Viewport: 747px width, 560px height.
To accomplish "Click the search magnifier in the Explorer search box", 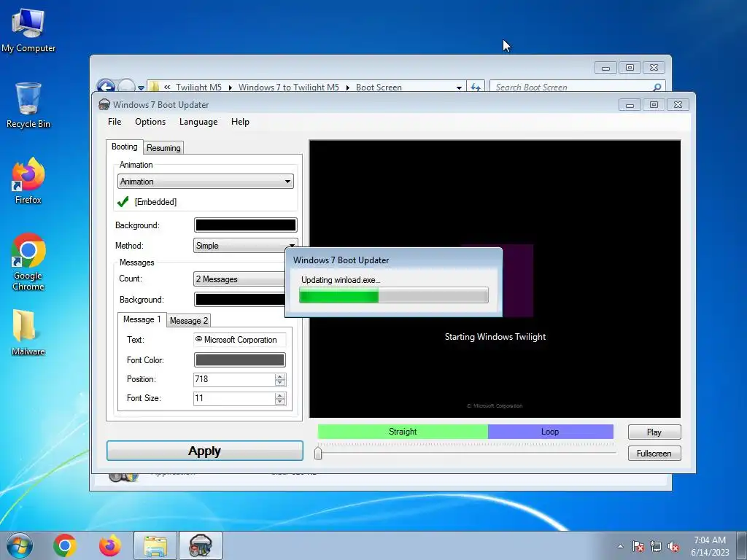I will 657,87.
